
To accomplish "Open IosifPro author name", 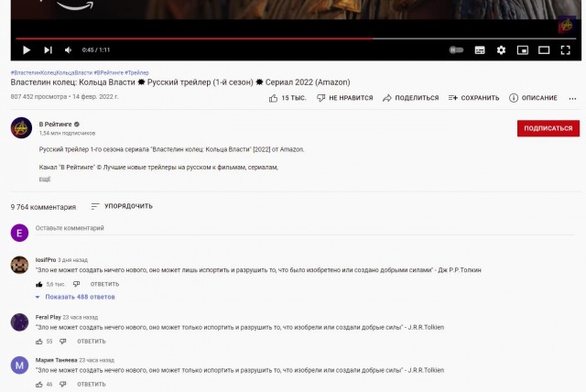I will pyautogui.click(x=46, y=260).
